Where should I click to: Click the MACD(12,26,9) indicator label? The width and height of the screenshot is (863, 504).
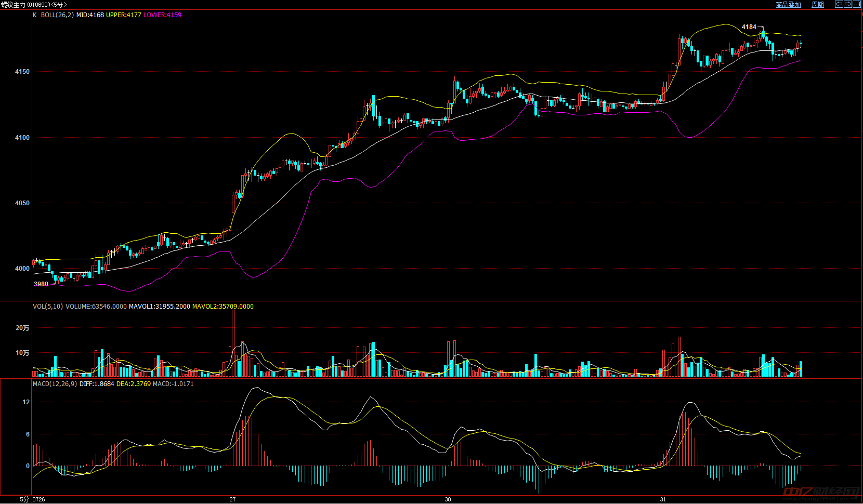point(55,384)
